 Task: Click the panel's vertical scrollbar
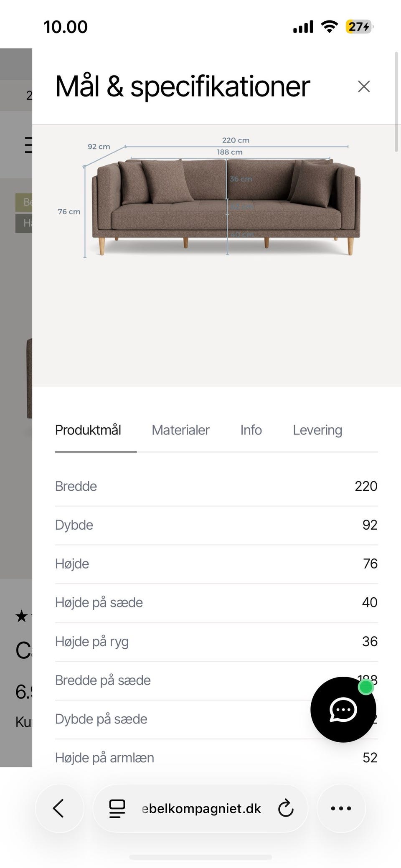(x=396, y=102)
